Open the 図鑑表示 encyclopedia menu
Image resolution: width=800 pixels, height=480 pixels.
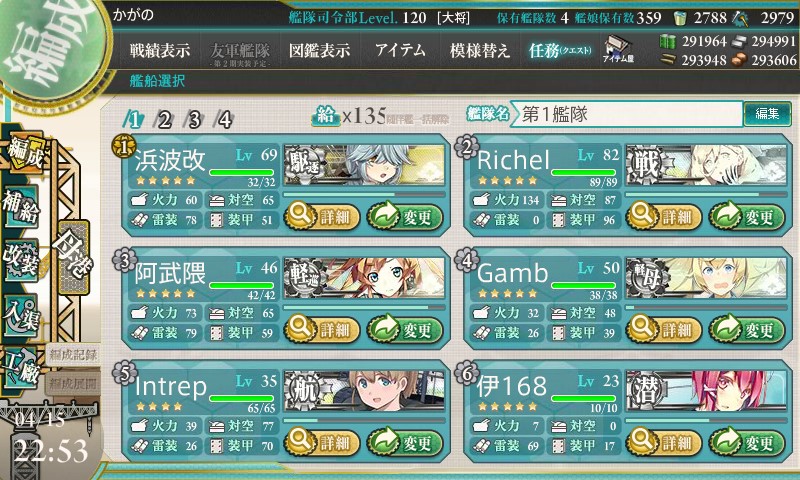pyautogui.click(x=319, y=50)
